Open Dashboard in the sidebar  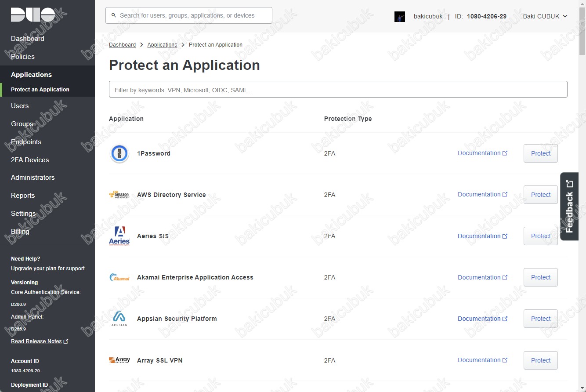click(x=28, y=39)
